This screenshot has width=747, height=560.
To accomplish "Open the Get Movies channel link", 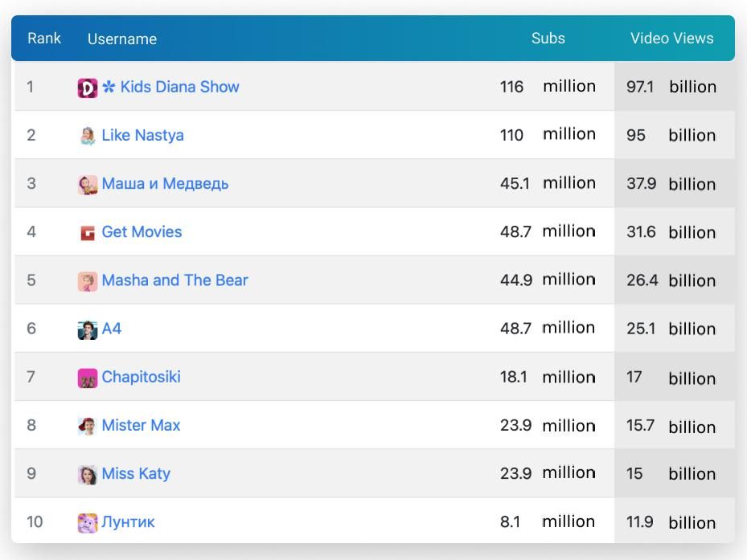I will [x=142, y=231].
